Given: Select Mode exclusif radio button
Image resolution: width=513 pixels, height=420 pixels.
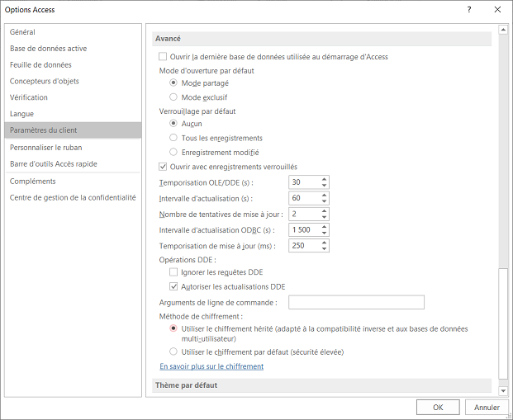Looking at the screenshot, I should pos(173,97).
